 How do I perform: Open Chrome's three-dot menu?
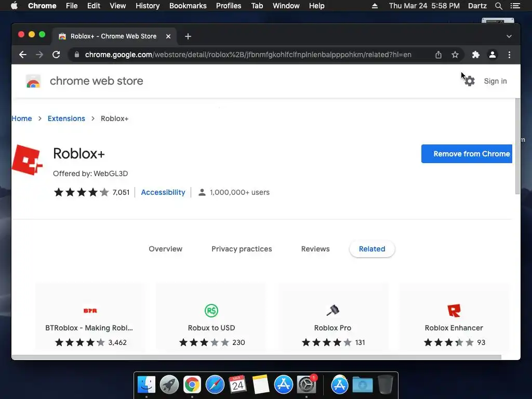[509, 55]
